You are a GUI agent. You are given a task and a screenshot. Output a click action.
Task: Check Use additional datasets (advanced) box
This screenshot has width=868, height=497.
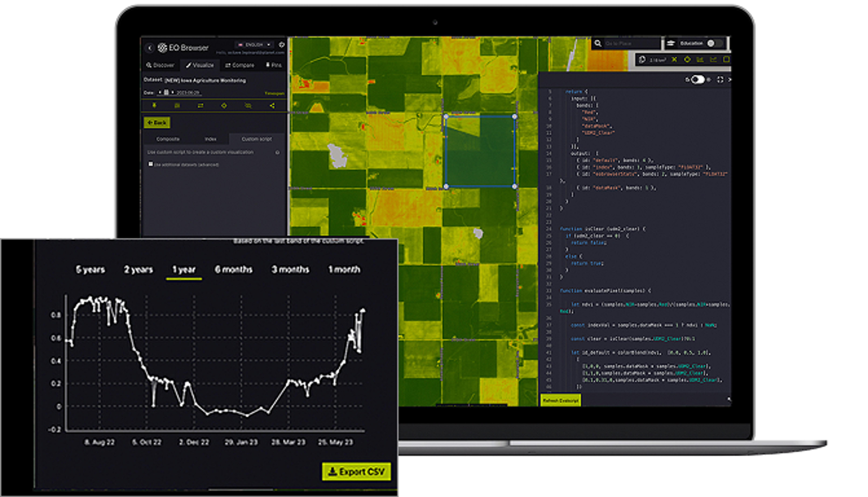pos(150,164)
